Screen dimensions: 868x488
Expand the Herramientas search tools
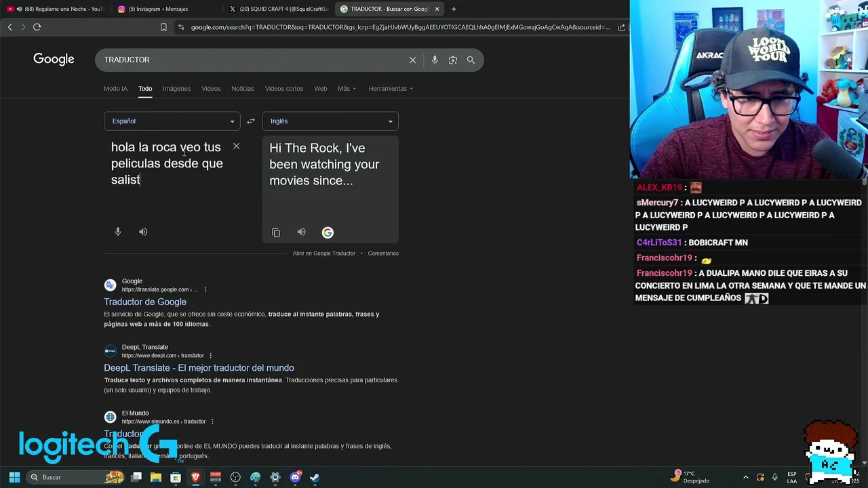[391, 89]
